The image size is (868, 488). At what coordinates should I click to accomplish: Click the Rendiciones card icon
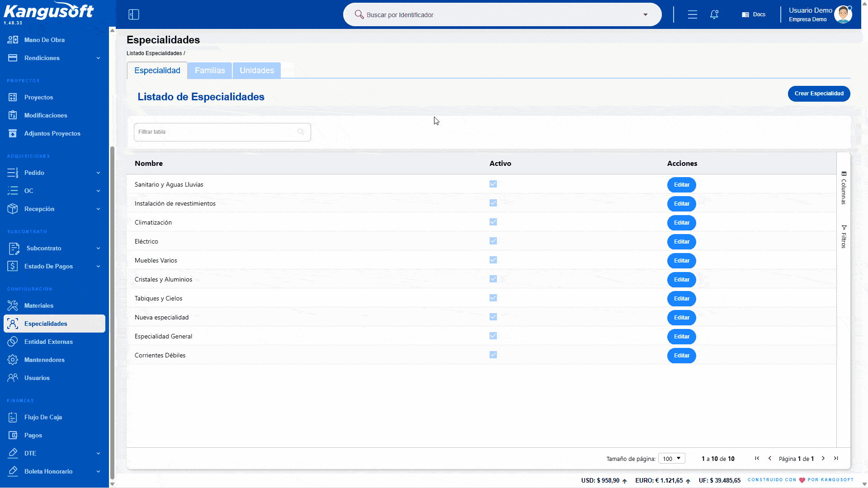tap(13, 58)
